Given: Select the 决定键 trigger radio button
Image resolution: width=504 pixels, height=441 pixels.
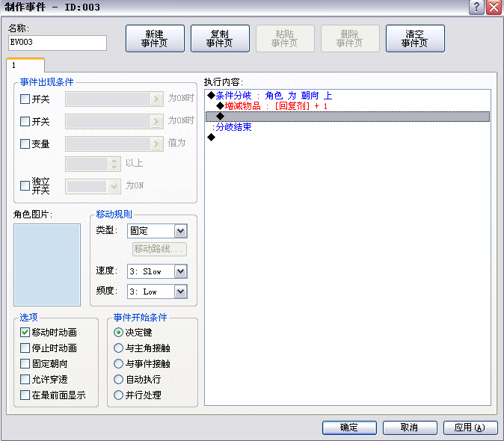Looking at the screenshot, I should 118,332.
